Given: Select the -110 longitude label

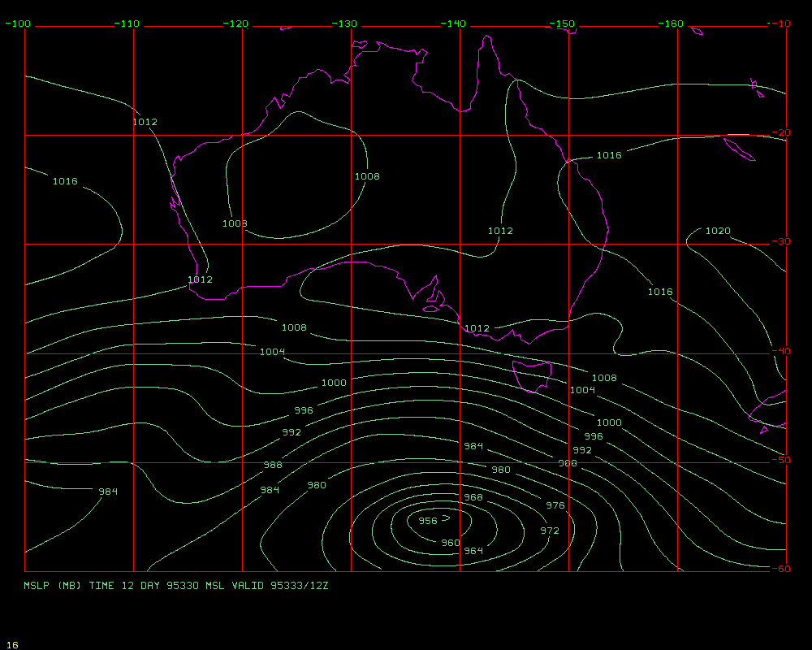Looking at the screenshot, I should pos(127,24).
